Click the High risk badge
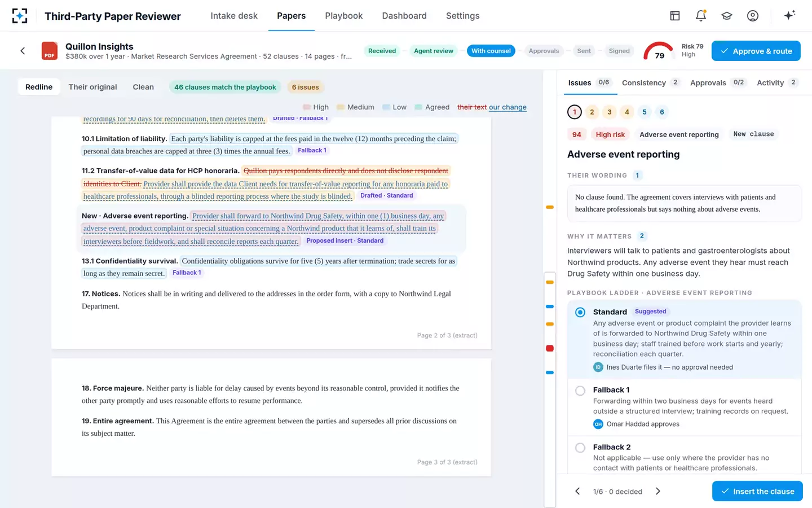Image resolution: width=812 pixels, height=508 pixels. point(610,134)
